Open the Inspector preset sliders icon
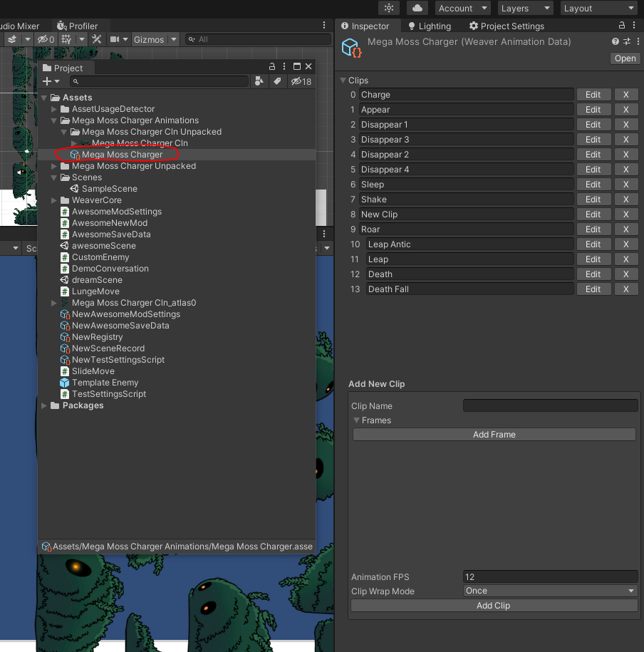This screenshot has height=652, width=644. pos(627,42)
